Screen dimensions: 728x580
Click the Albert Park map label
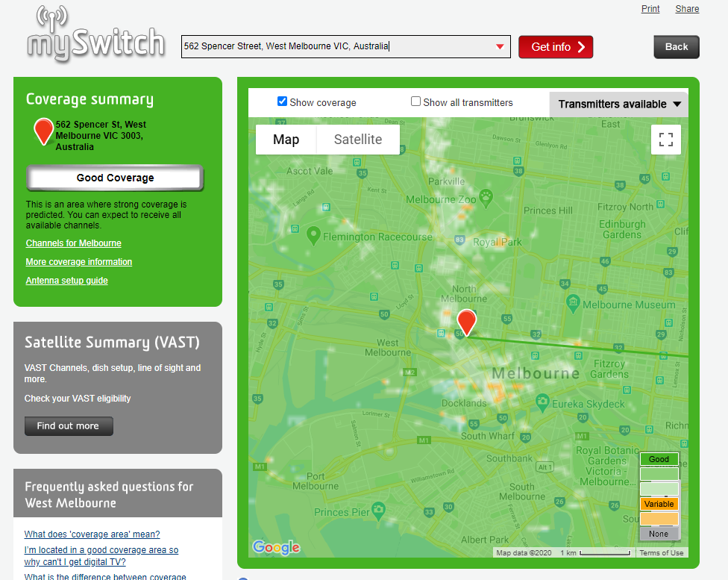[x=485, y=540]
